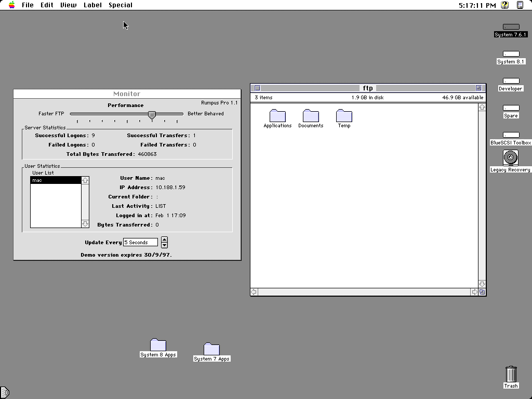Open the System 7.6.1 disk

coord(511,27)
